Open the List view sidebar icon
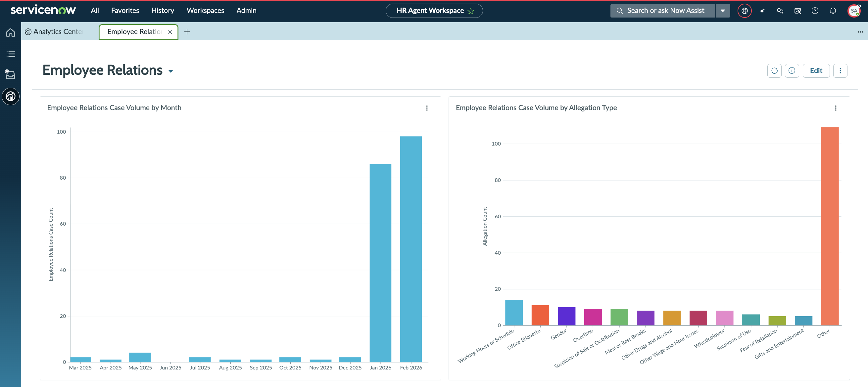The image size is (868, 387). [x=11, y=54]
